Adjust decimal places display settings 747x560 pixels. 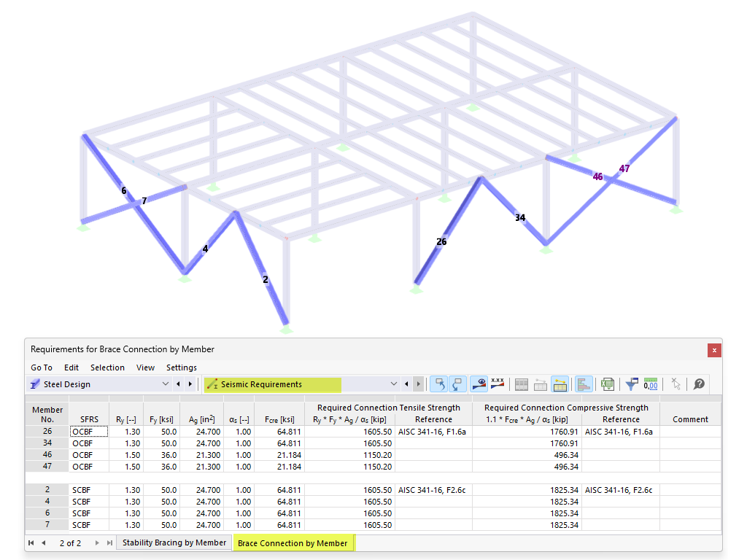pos(651,384)
